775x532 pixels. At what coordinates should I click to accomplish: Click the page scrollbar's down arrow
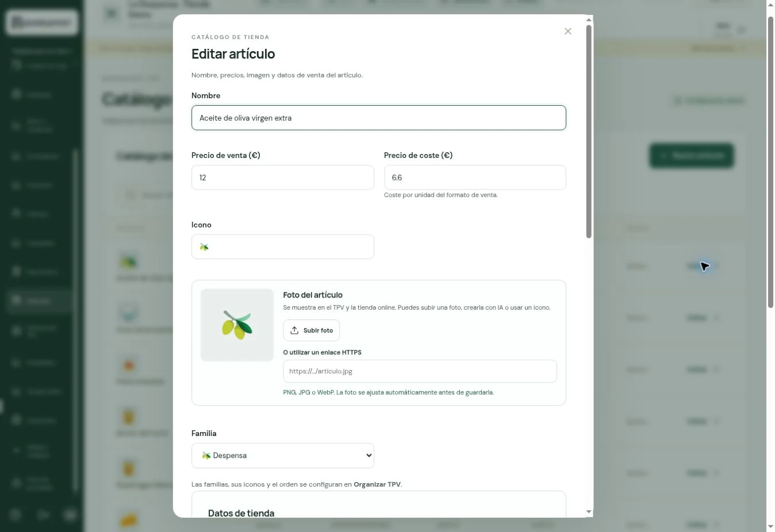[x=770, y=527]
